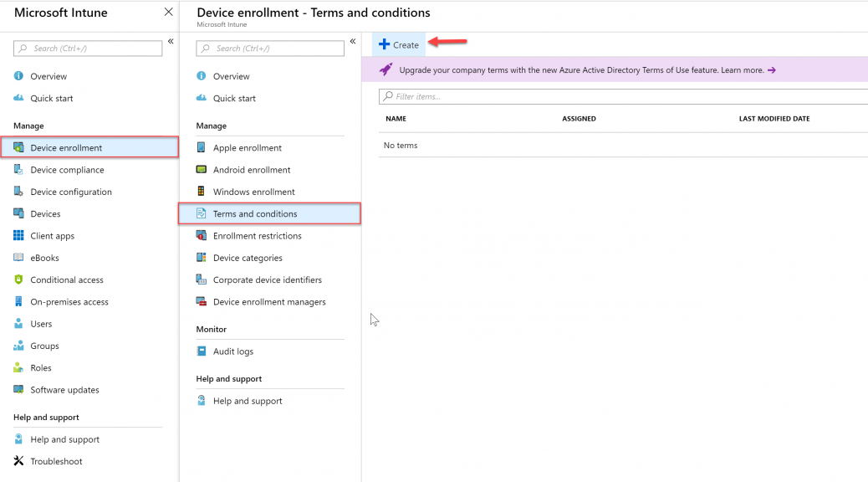Screen dimensions: 868x482
Task: Click the Device categories icon
Action: pyautogui.click(x=202, y=258)
